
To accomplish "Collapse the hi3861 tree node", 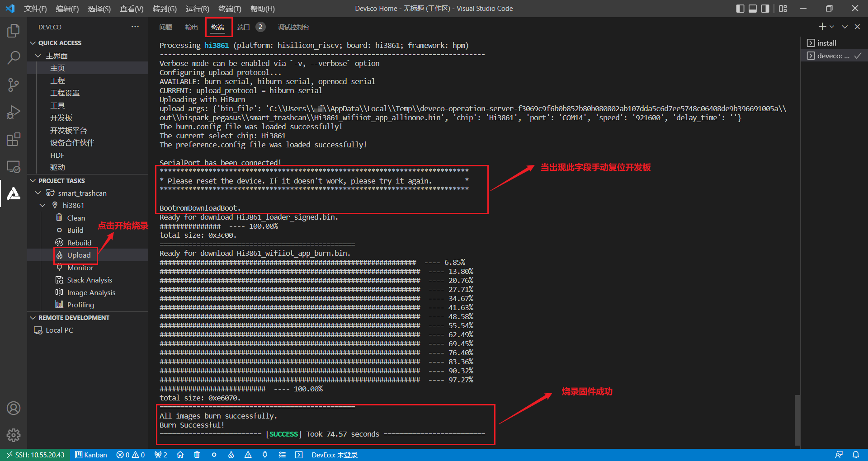I will 42,205.
